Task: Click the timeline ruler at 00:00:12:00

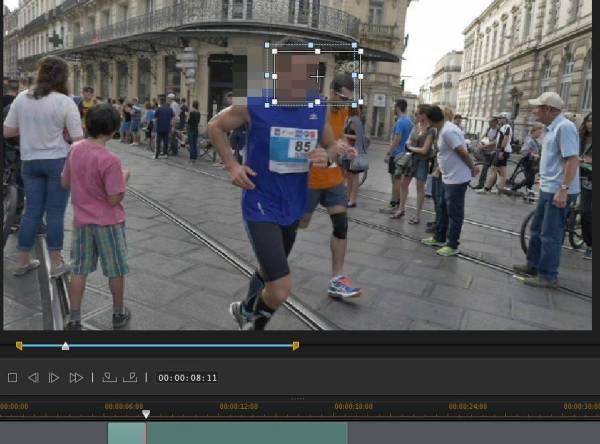Action: point(239,407)
